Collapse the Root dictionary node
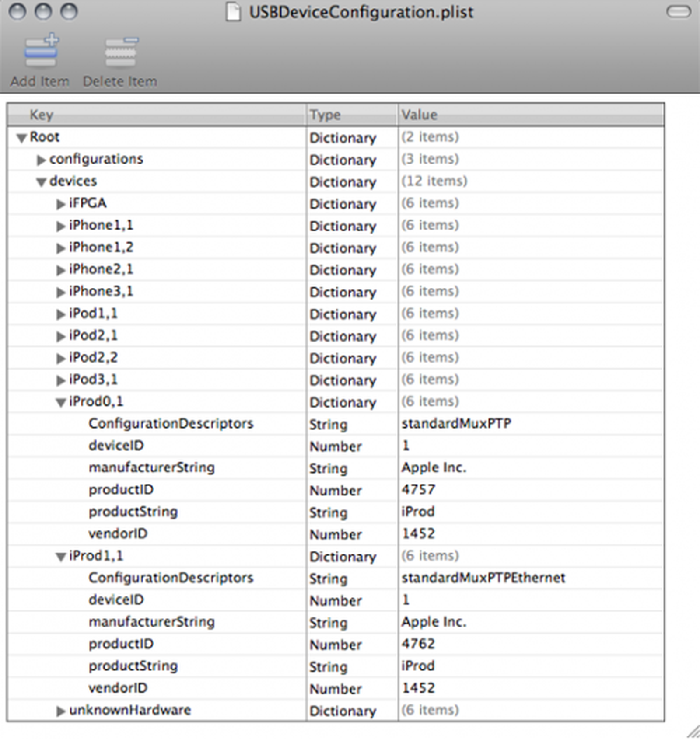Image resolution: width=700 pixels, height=739 pixels. click(21, 138)
